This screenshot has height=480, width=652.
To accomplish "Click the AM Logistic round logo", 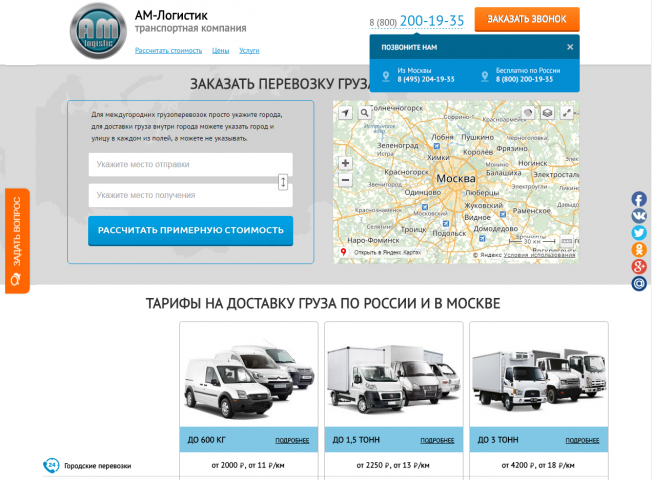I will tap(98, 31).
